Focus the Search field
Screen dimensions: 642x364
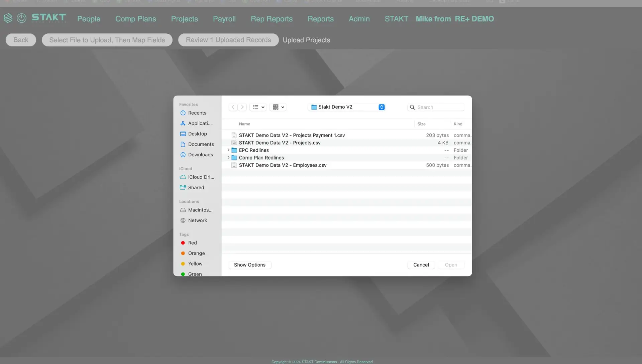click(x=436, y=107)
